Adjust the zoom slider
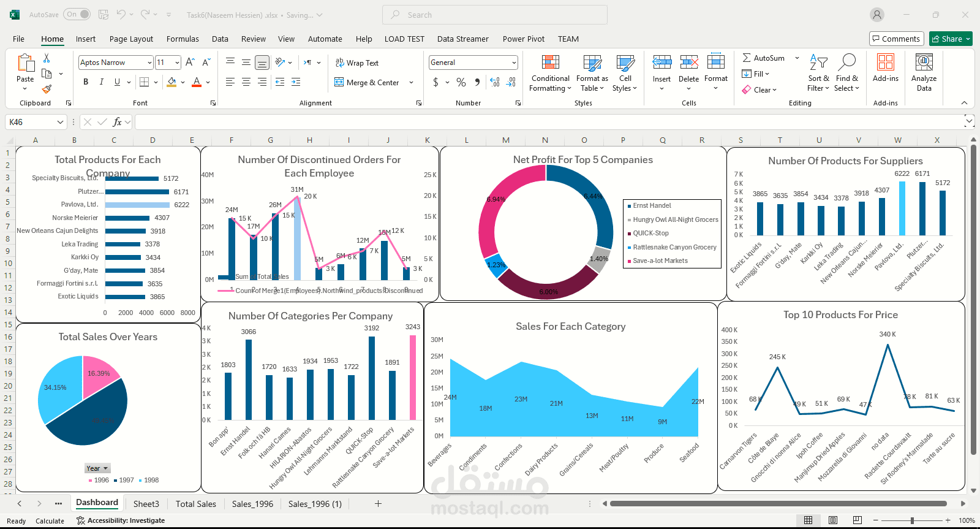Viewport: 980px width, 529px height. click(912, 520)
